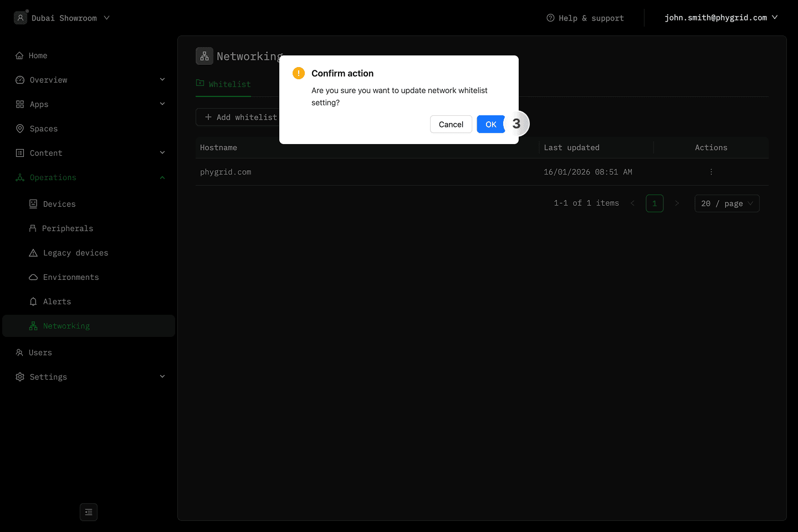The width and height of the screenshot is (798, 532).
Task: Open Alerts bell icon item
Action: click(33, 301)
